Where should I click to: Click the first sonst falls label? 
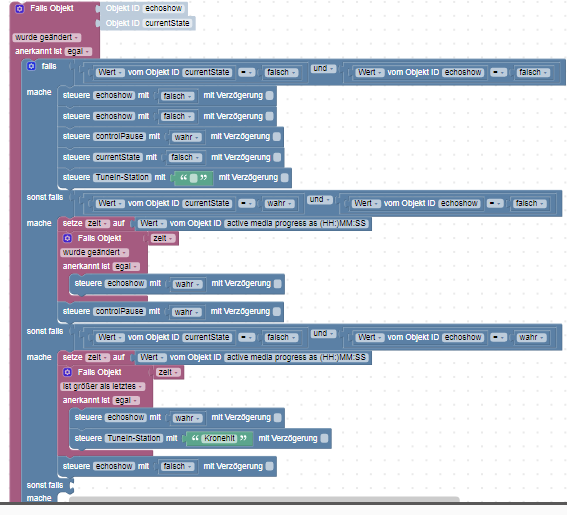coord(45,197)
